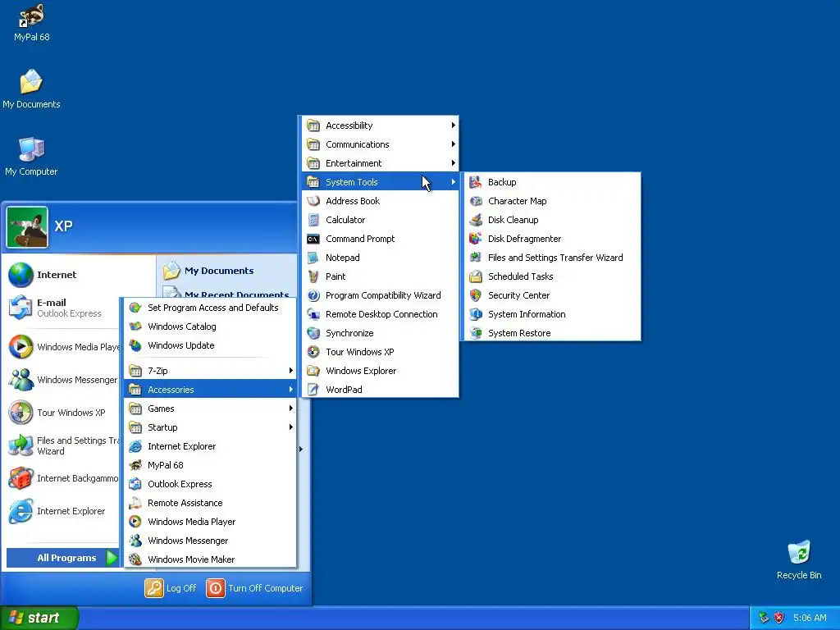The width and height of the screenshot is (840, 630).
Task: Open Windows Messenger in All Programs list
Action: (x=210, y=541)
